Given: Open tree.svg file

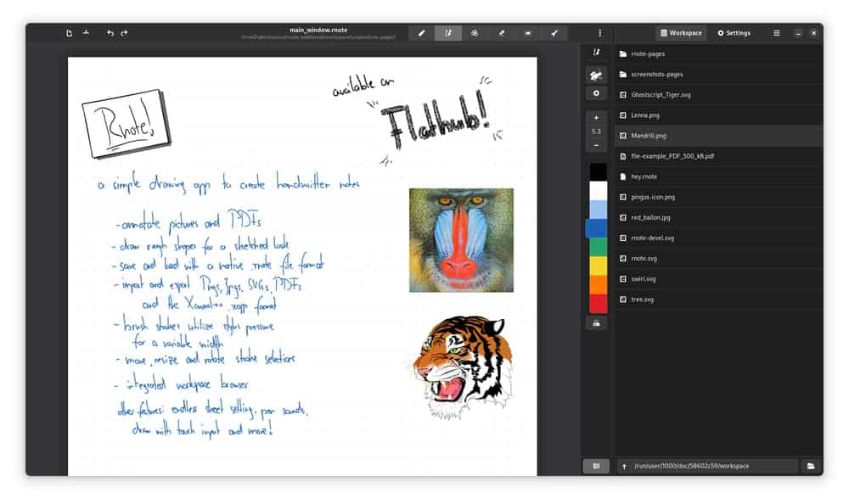Looking at the screenshot, I should (718, 300).
